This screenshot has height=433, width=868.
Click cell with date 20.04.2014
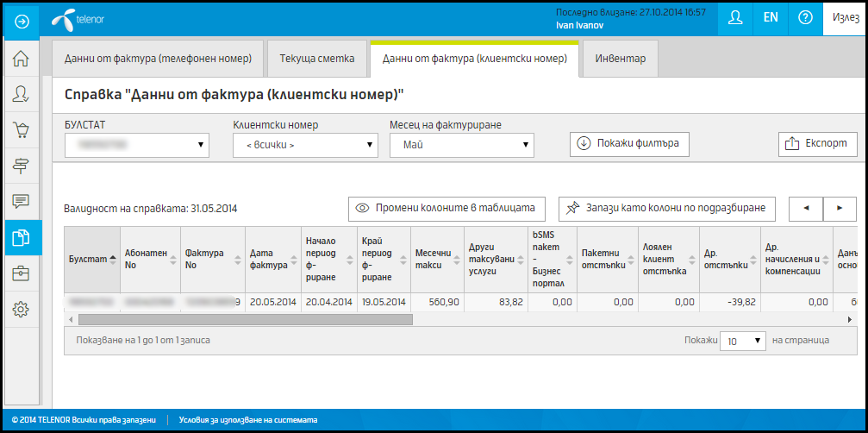pyautogui.click(x=328, y=302)
